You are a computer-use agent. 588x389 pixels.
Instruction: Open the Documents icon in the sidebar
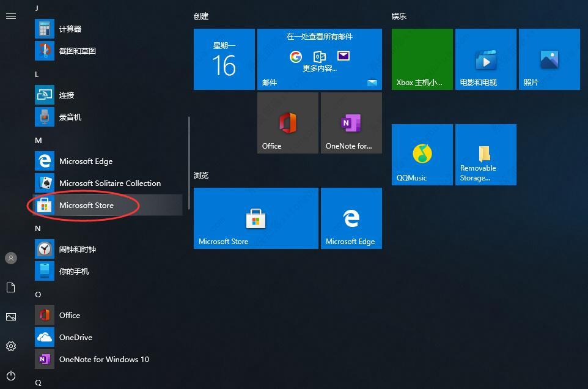point(10,287)
